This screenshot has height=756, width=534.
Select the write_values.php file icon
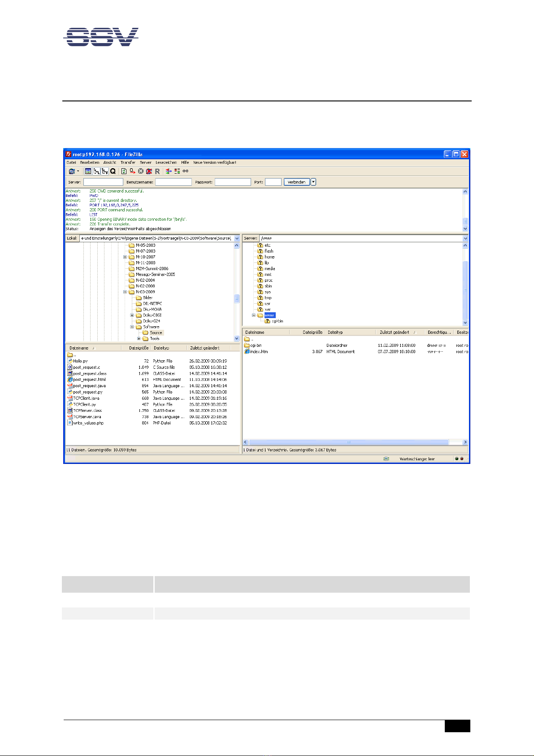click(70, 423)
